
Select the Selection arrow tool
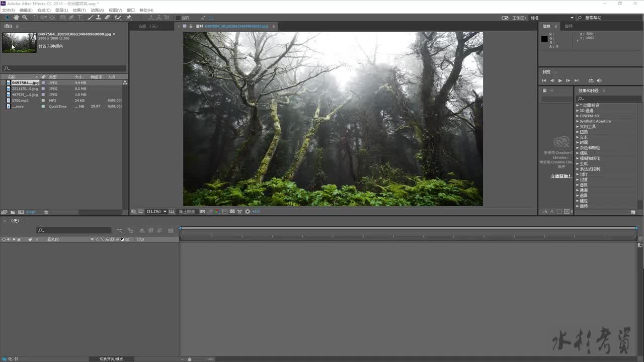click(x=7, y=18)
